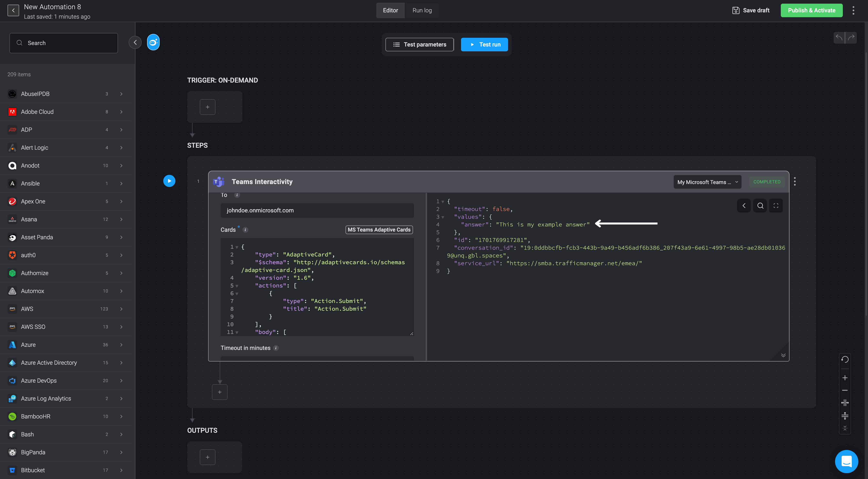
Task: Open Teams Interactivity step options menu
Action: click(x=795, y=182)
